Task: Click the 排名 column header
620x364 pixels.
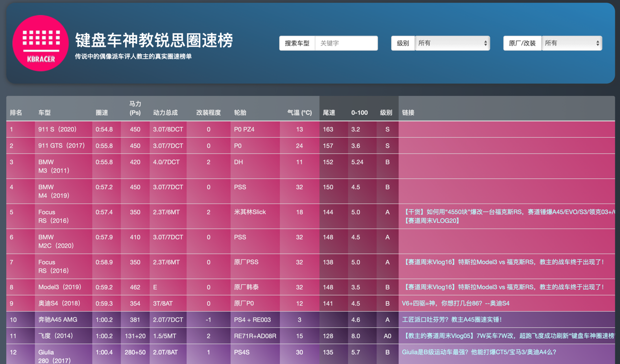Action: coord(16,112)
